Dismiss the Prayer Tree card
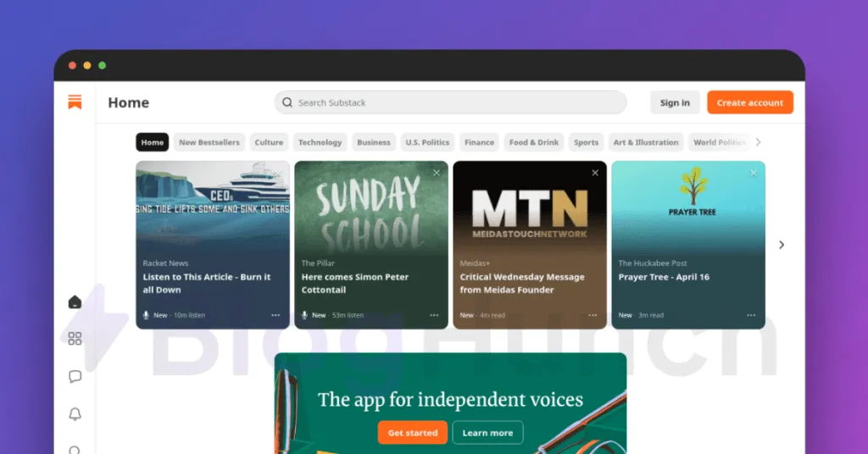Image resolution: width=868 pixels, height=454 pixels. [x=754, y=173]
